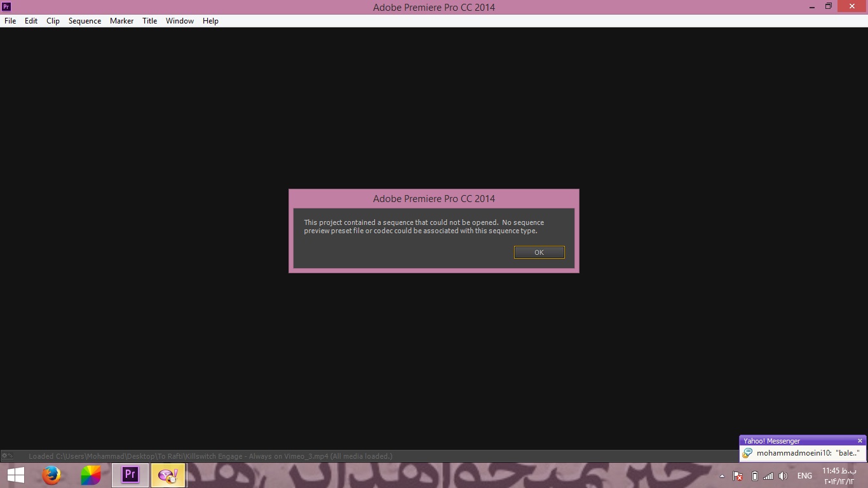Switch to Premiere Pro taskbar button
868x488 pixels.
(130, 475)
